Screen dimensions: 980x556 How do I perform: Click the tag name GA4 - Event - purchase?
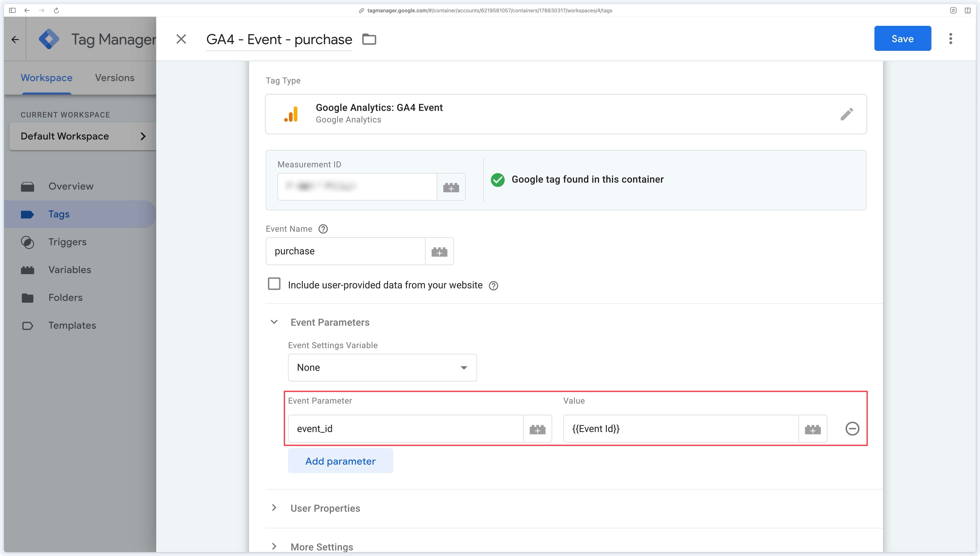click(279, 39)
